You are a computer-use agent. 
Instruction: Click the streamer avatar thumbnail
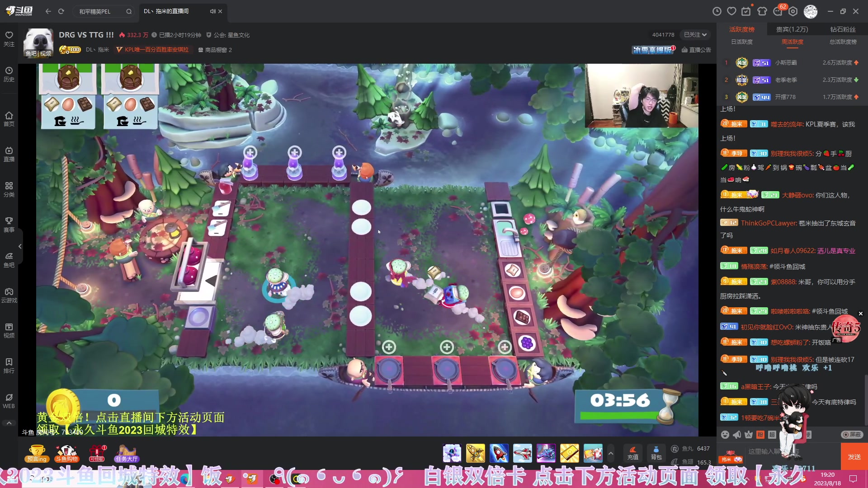coord(38,42)
